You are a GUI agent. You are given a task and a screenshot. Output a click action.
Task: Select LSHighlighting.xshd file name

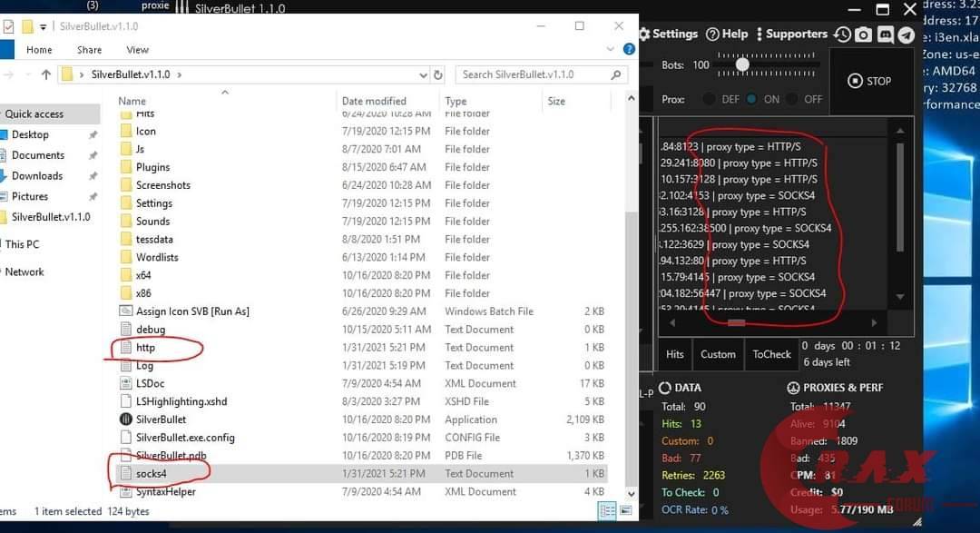click(181, 401)
